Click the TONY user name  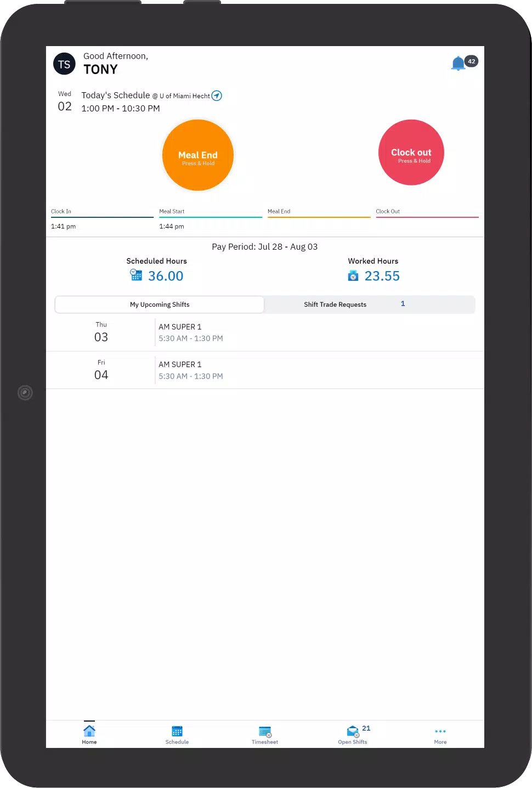100,70
